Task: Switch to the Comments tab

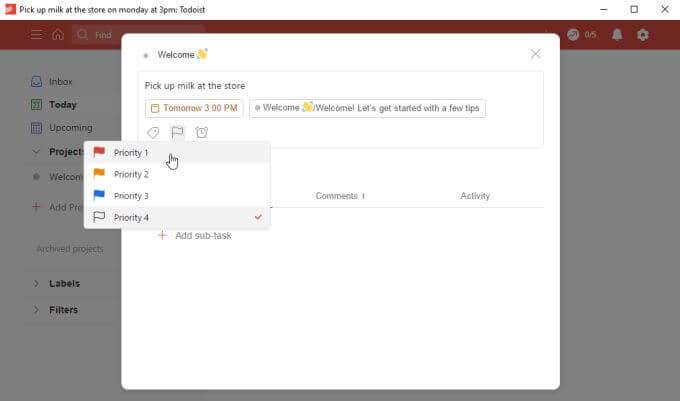Action: 340,196
